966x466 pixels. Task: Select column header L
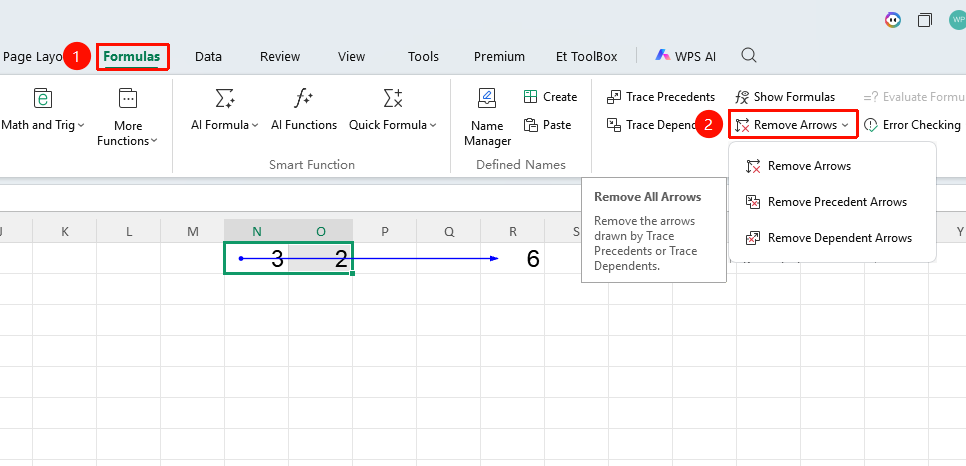(129, 231)
